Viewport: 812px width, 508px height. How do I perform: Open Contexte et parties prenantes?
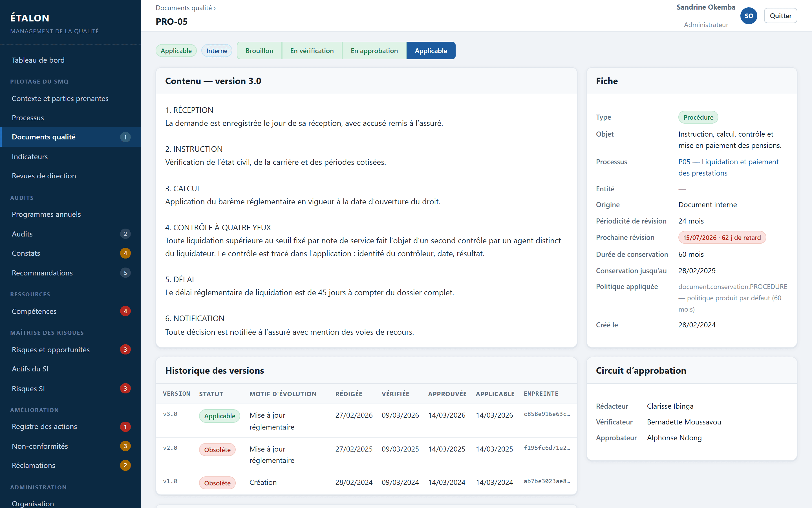(70, 98)
